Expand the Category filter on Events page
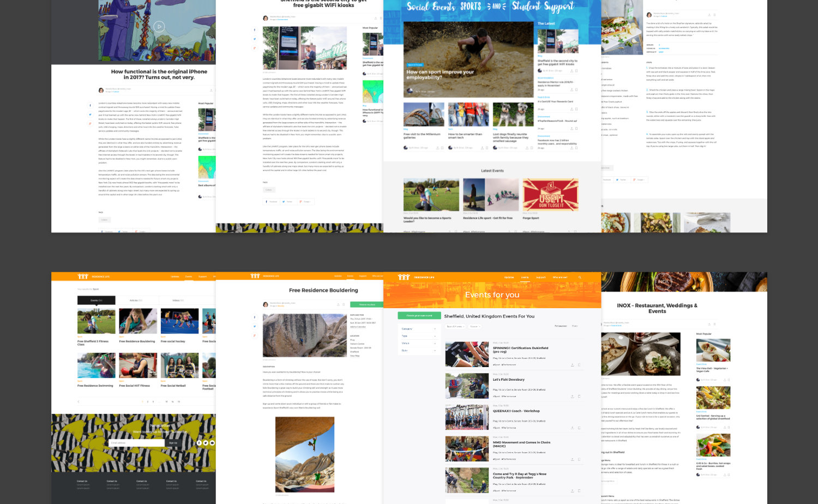The width and height of the screenshot is (818, 504). click(x=418, y=329)
